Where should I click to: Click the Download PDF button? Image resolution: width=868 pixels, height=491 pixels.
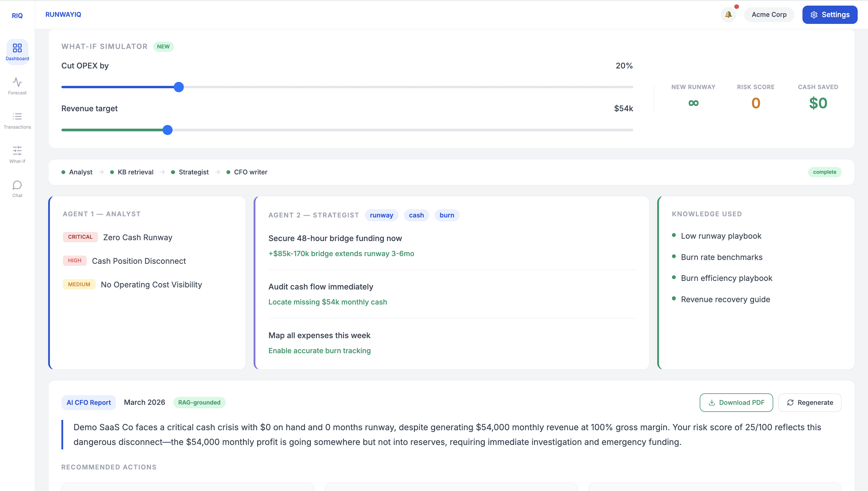736,402
